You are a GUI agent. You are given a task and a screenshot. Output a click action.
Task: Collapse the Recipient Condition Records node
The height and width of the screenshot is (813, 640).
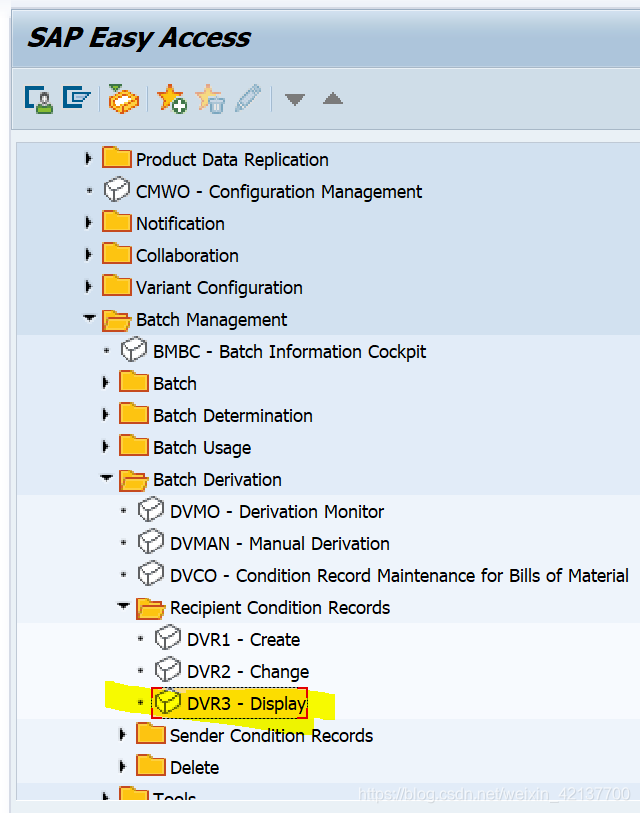[x=123, y=606]
